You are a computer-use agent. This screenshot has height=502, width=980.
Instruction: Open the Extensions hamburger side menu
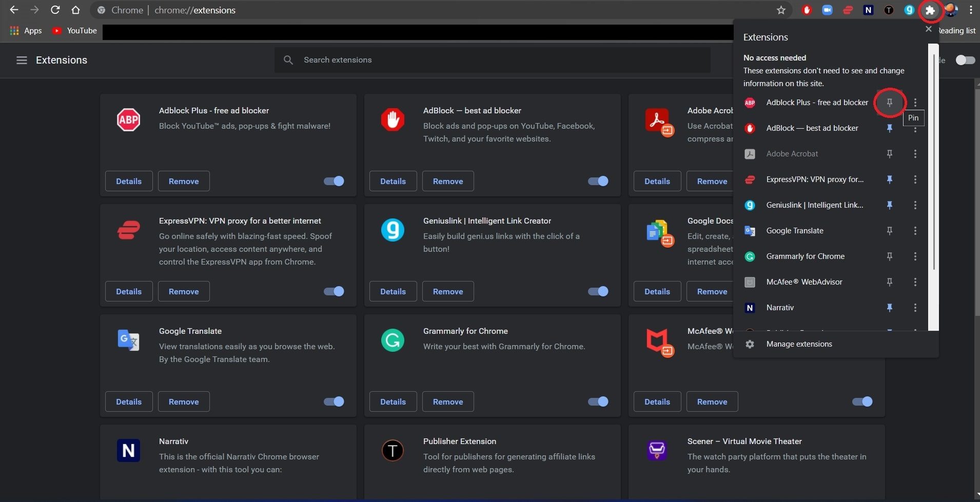pos(22,60)
